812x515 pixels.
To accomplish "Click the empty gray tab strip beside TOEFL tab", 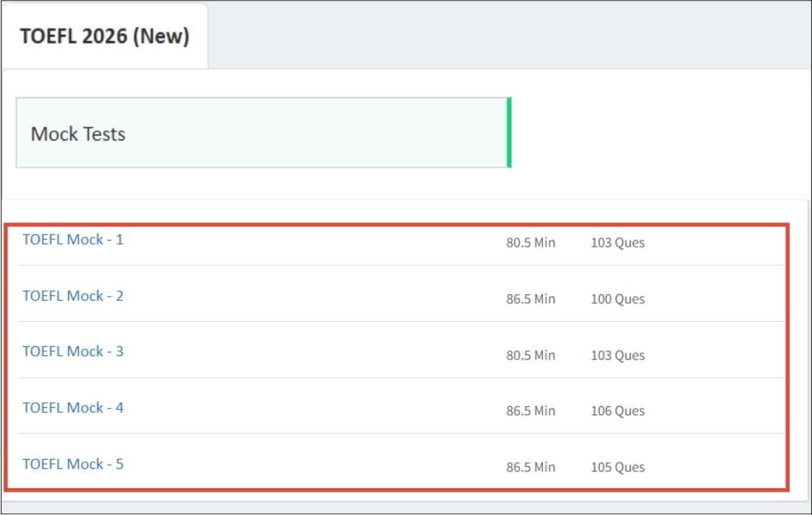I will point(502,36).
